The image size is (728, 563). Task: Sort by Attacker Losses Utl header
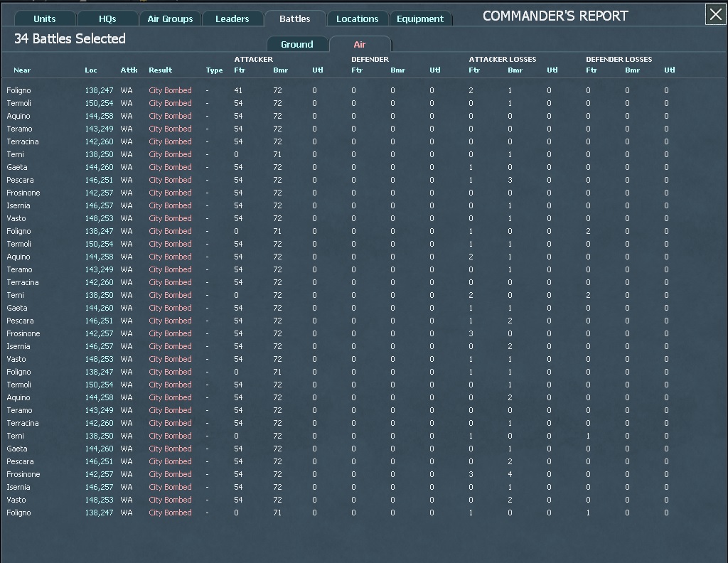click(x=552, y=70)
